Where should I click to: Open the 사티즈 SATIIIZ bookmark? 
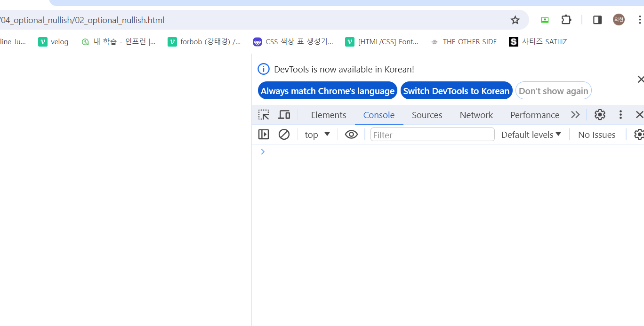pyautogui.click(x=538, y=42)
